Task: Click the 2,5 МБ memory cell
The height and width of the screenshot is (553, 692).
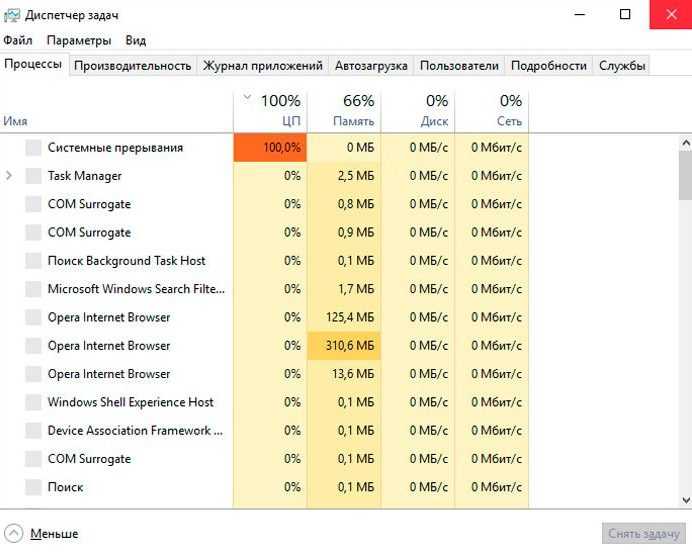Action: [x=344, y=176]
